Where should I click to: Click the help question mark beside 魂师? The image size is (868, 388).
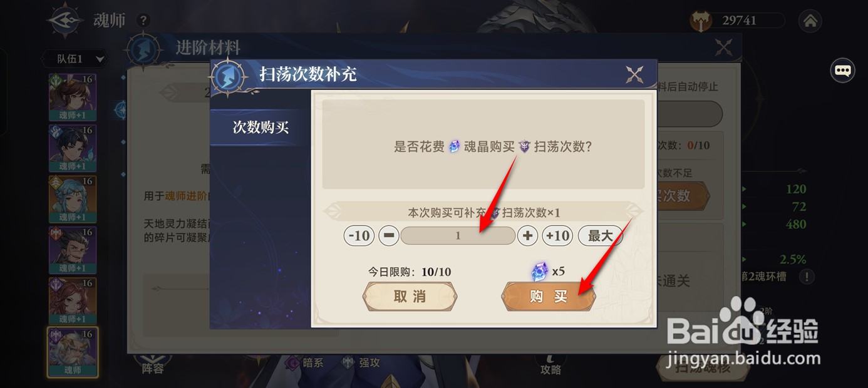[x=143, y=21]
